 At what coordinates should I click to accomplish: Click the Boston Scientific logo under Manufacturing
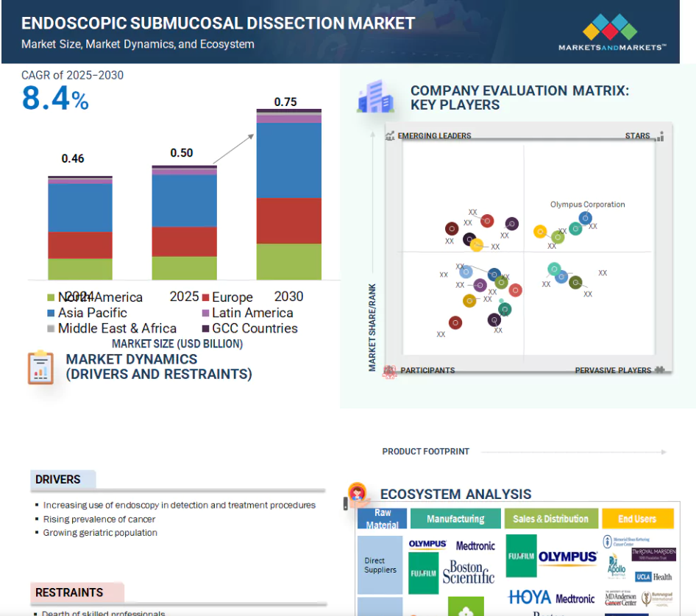(469, 572)
